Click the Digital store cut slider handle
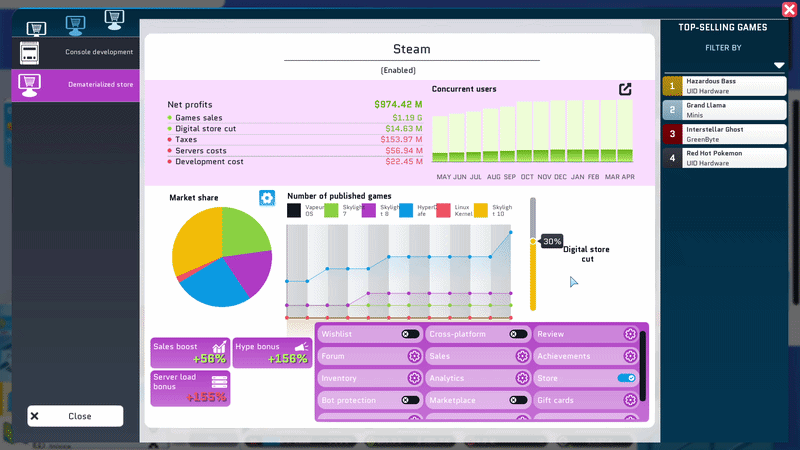Viewport: 800px width, 450px height. point(533,241)
